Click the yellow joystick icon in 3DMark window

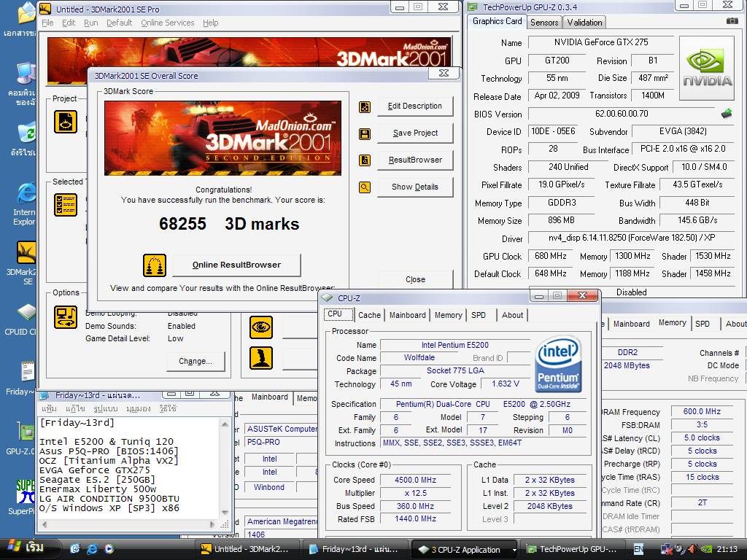[x=261, y=358]
